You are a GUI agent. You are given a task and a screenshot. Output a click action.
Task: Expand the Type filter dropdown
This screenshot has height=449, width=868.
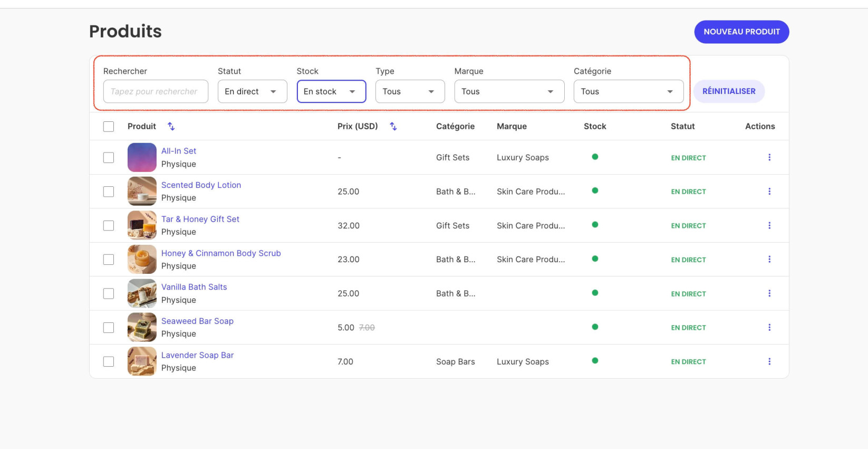[x=410, y=91]
